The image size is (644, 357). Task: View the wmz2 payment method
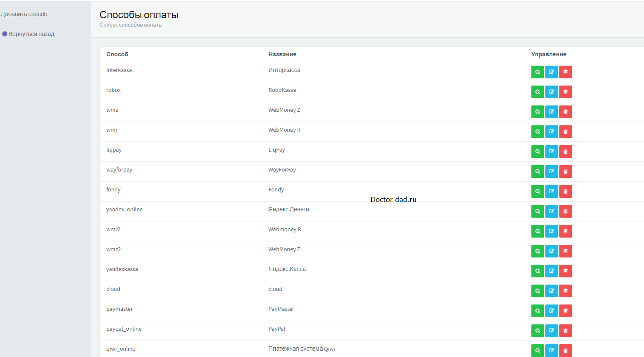(x=538, y=251)
